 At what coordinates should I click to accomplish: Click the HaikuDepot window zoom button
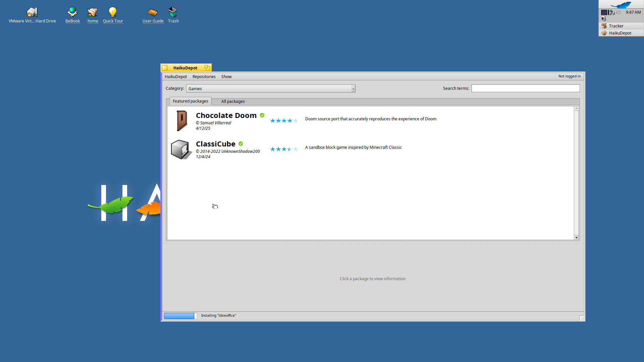coord(207,68)
